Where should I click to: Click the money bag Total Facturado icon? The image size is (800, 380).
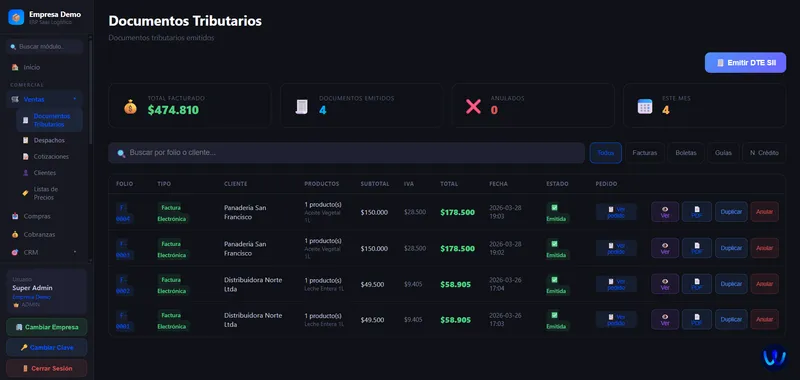130,106
